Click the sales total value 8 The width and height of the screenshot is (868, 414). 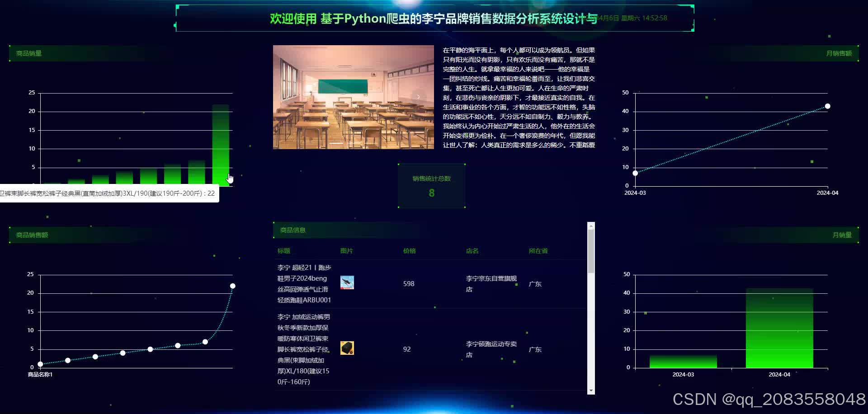pyautogui.click(x=432, y=193)
